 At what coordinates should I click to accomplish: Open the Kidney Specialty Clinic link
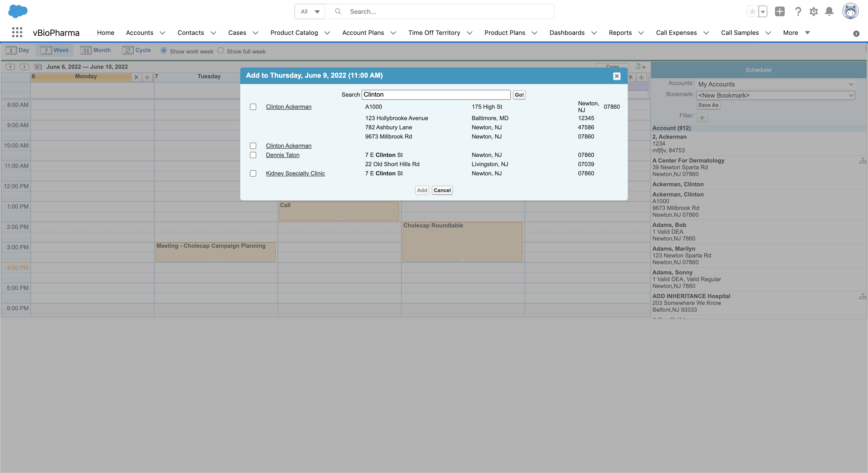[x=295, y=173]
